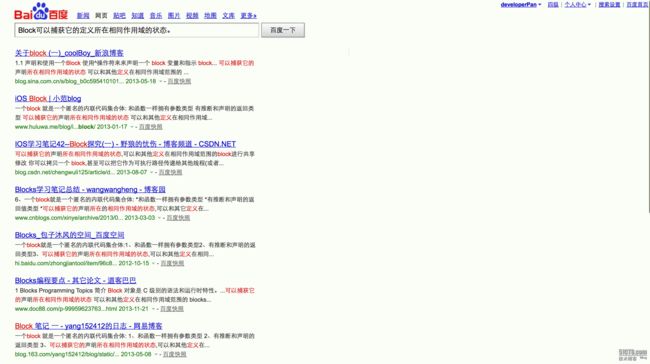
Task: Click snippet starting '1.1 声明和使用一个Block'
Action: coord(134,68)
